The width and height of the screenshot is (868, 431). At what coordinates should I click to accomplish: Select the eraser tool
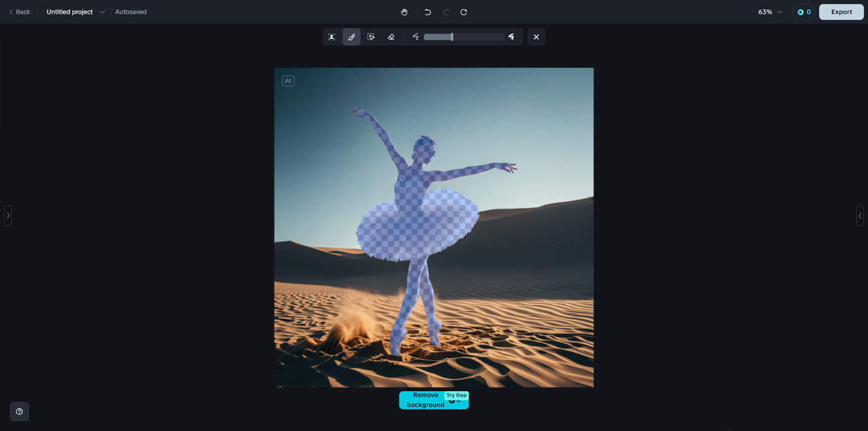pos(391,37)
